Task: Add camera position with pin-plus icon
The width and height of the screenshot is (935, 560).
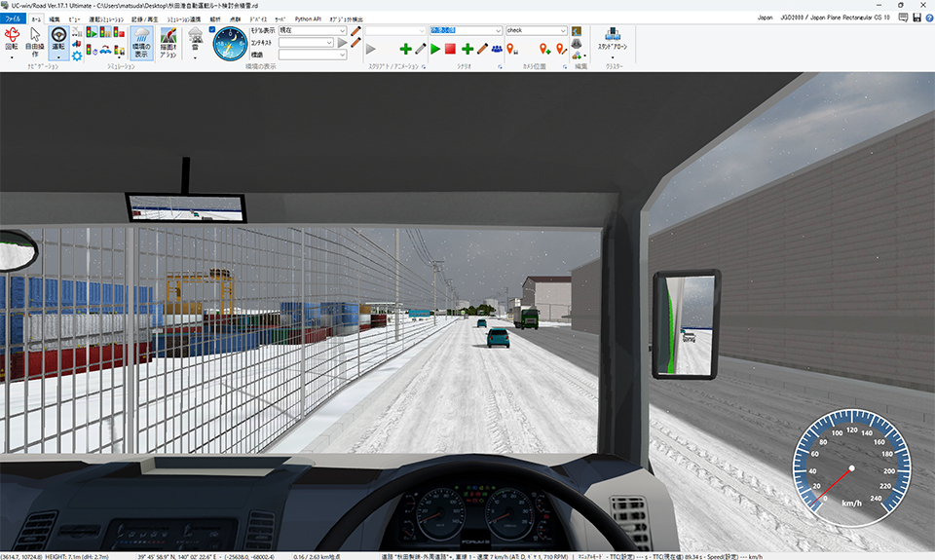Action: point(544,49)
